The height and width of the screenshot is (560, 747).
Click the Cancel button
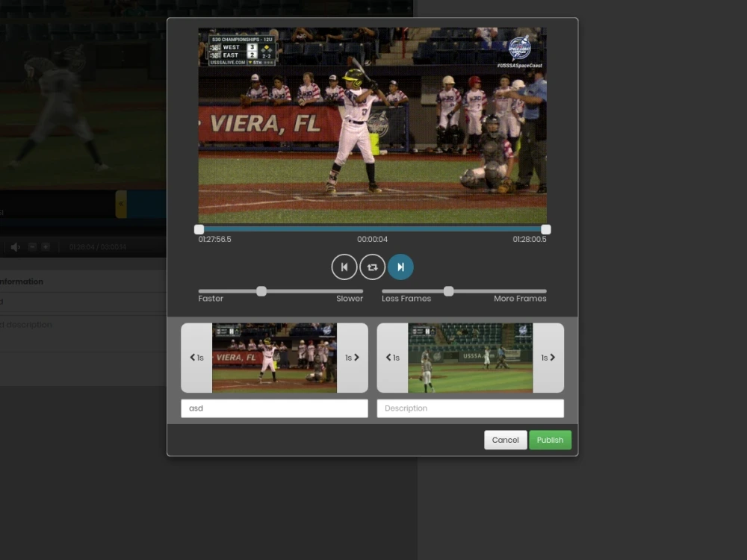pyautogui.click(x=506, y=440)
